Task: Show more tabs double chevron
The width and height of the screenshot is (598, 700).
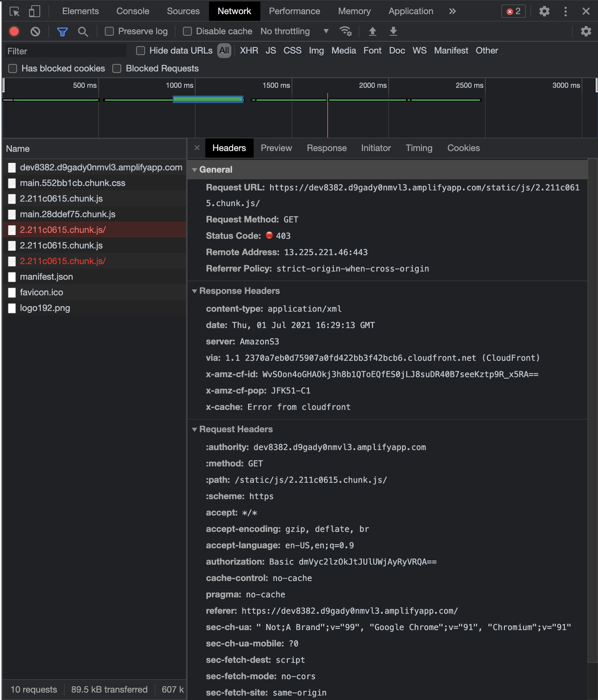Action: (x=452, y=11)
